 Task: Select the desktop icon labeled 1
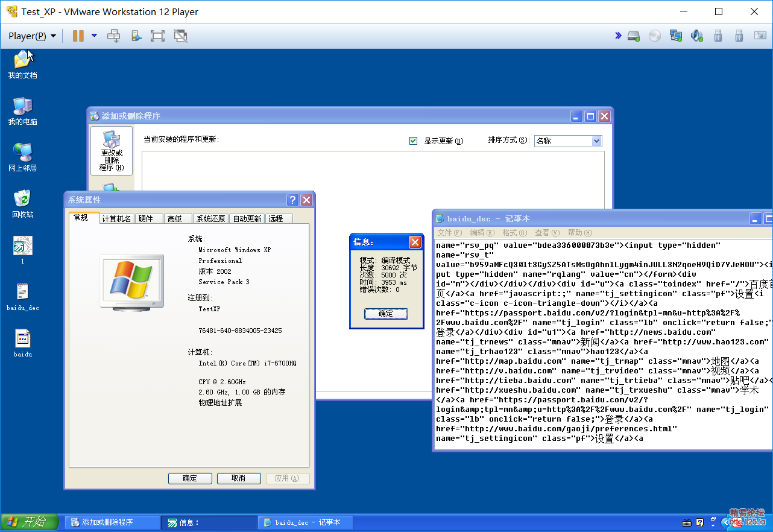point(22,250)
